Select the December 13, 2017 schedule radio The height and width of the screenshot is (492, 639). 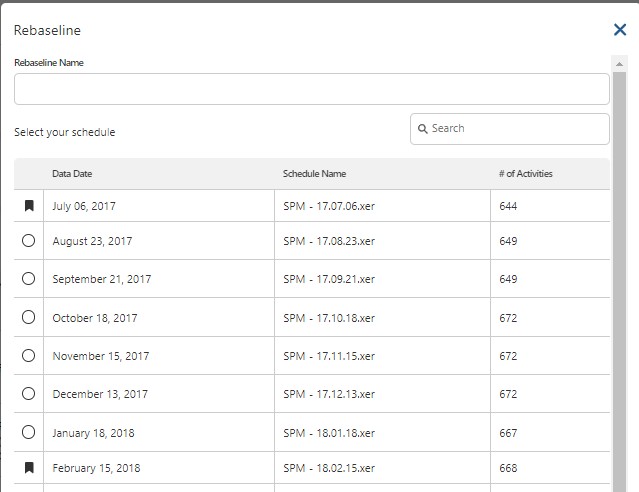click(x=28, y=394)
